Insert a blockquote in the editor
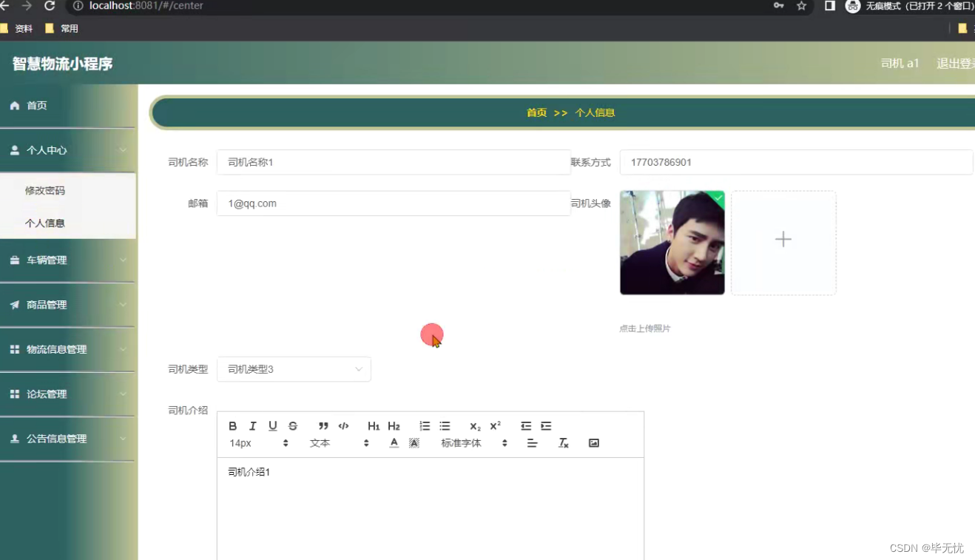 click(x=323, y=425)
